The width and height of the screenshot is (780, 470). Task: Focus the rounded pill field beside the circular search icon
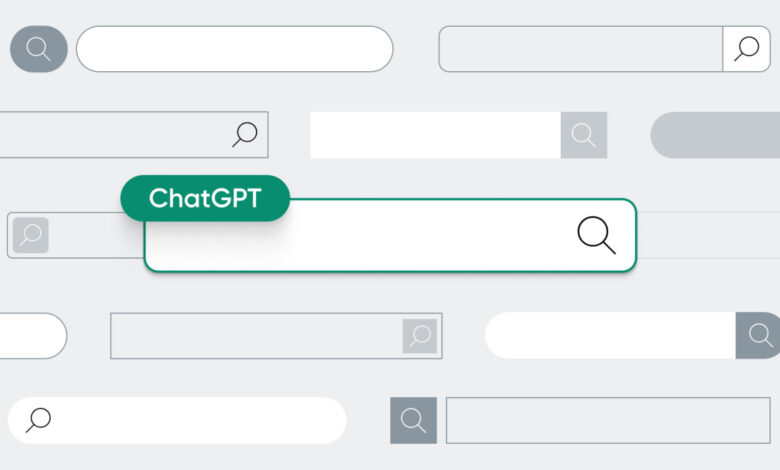(x=234, y=49)
